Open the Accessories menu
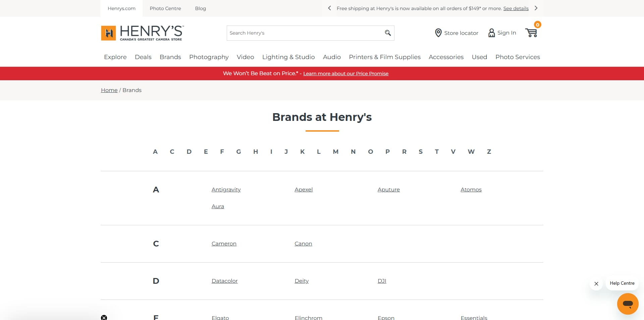 tap(446, 57)
